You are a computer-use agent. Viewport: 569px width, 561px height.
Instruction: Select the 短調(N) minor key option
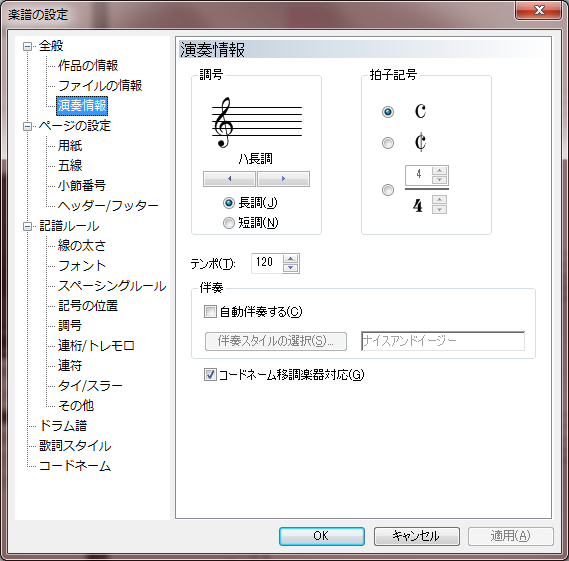(251, 223)
